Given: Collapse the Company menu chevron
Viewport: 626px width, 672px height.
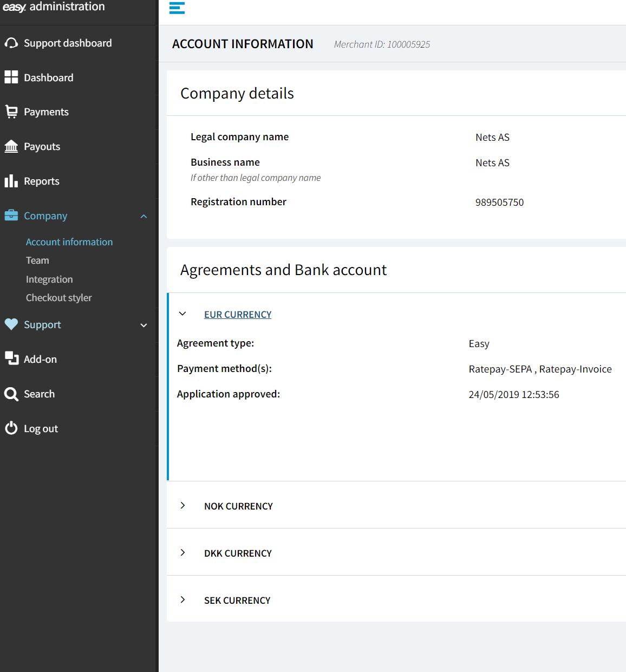Looking at the screenshot, I should click(144, 217).
